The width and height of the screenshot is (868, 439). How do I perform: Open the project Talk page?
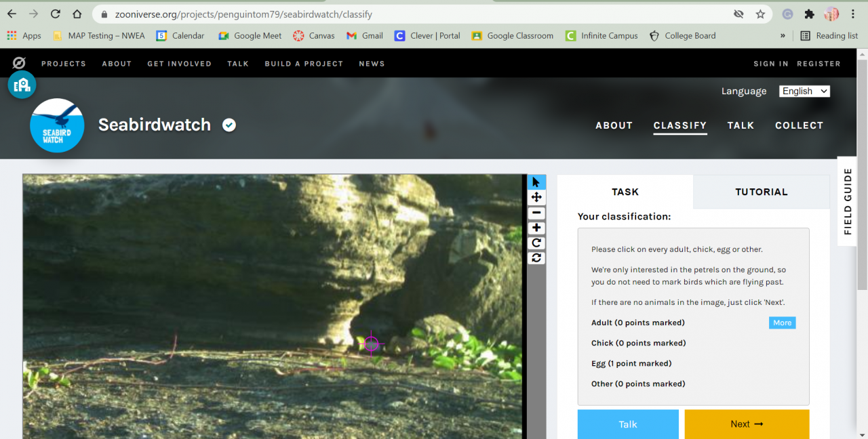coord(741,125)
